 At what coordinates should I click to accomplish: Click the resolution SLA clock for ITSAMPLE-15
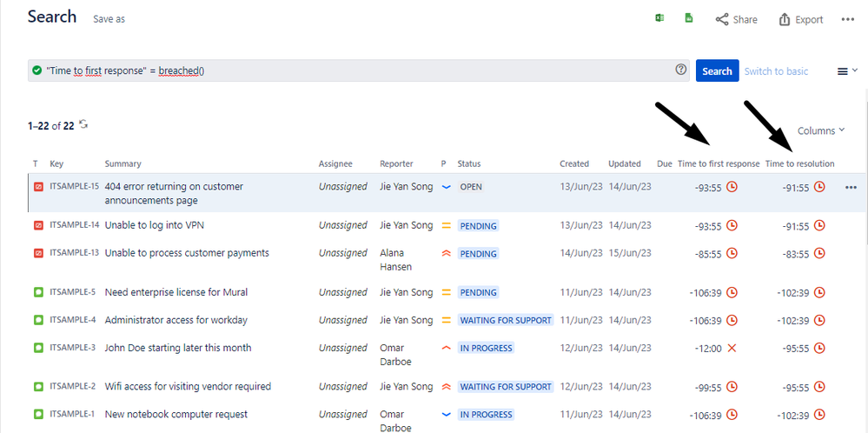[819, 187]
